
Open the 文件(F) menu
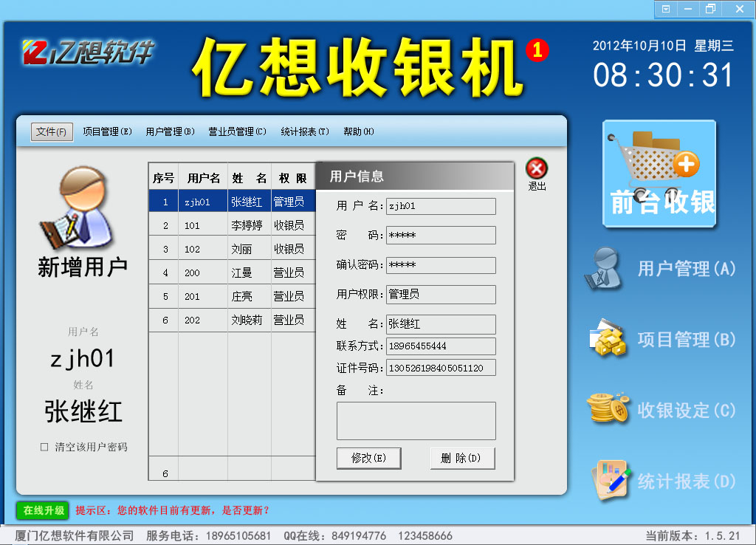point(52,131)
